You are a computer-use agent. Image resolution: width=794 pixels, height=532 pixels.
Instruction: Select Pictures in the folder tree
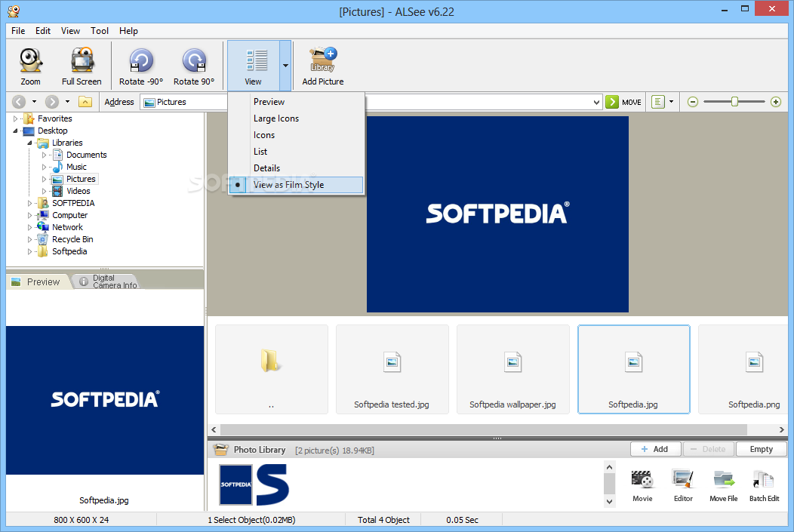tap(81, 179)
